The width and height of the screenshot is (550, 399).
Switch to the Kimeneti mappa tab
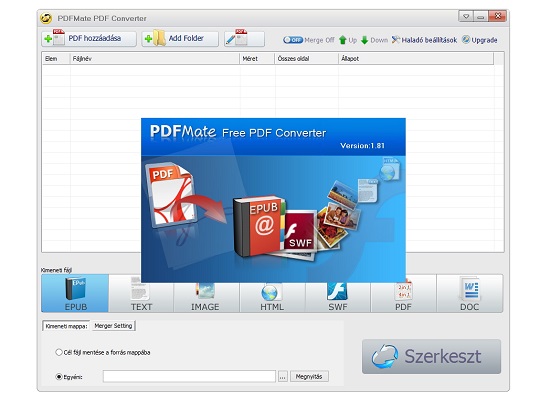[66, 326]
